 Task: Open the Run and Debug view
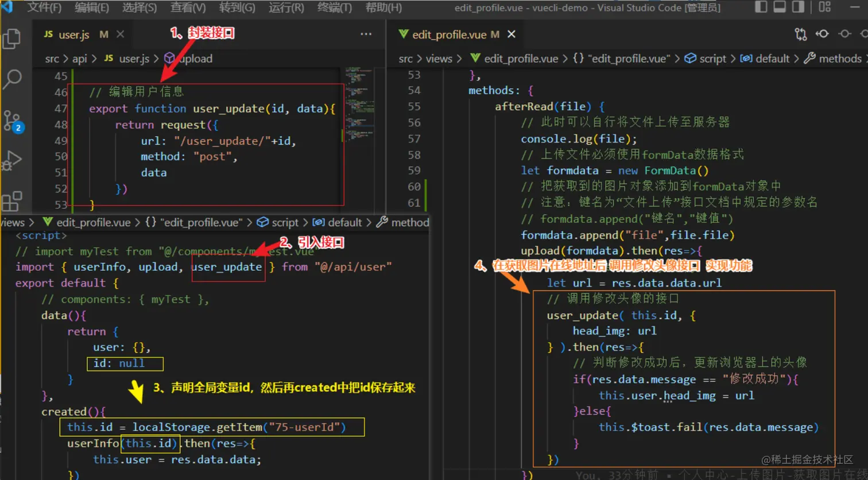[11, 161]
